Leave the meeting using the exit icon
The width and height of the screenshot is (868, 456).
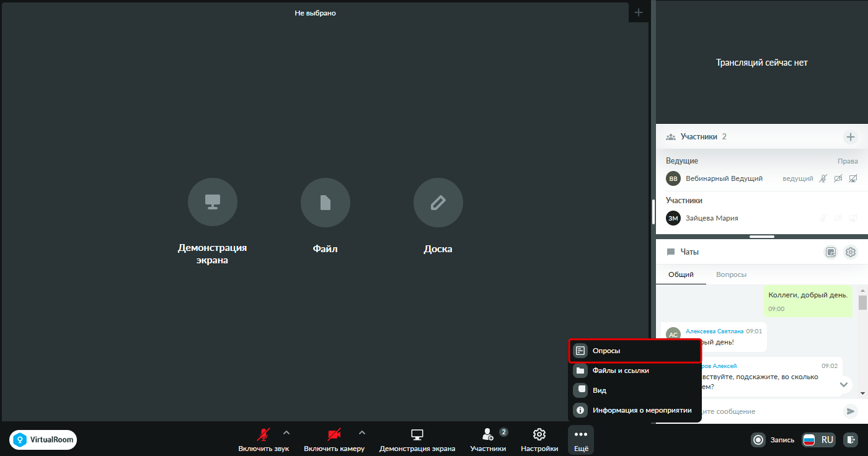pos(850,440)
